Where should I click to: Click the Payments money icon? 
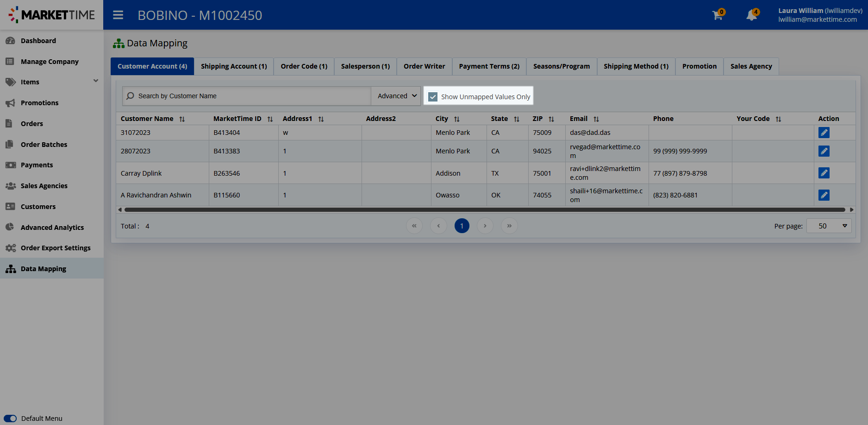click(x=10, y=165)
